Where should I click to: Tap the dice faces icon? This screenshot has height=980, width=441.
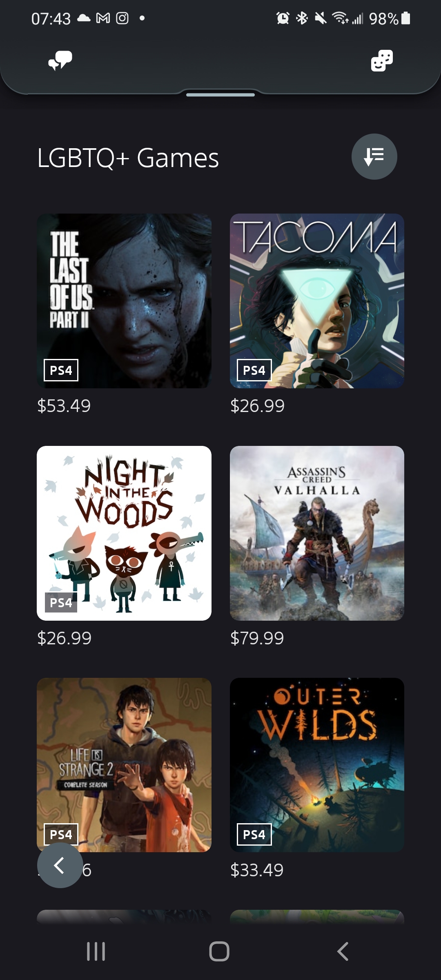pyautogui.click(x=382, y=60)
